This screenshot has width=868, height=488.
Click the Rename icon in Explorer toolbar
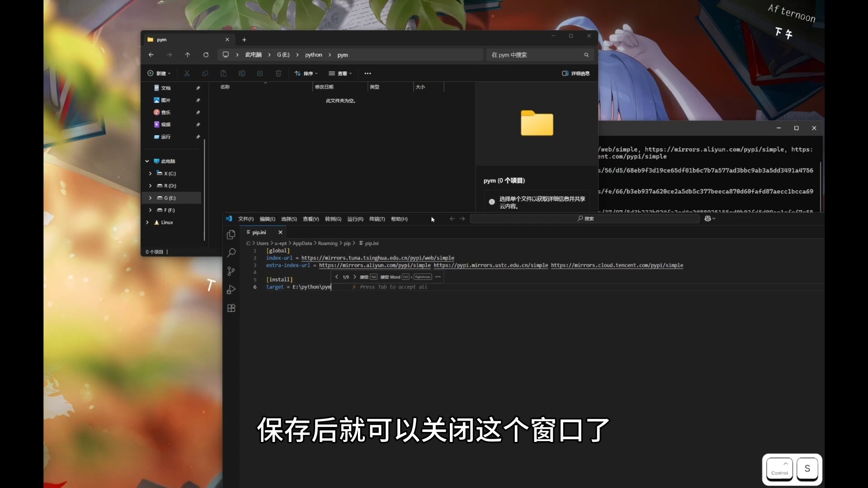[x=242, y=73]
